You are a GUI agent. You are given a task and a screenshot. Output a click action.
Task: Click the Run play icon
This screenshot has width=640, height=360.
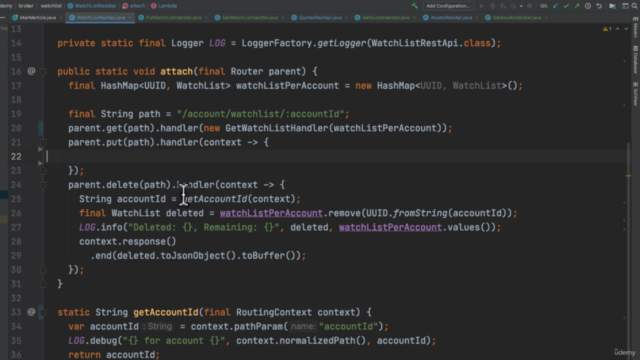[482, 6]
